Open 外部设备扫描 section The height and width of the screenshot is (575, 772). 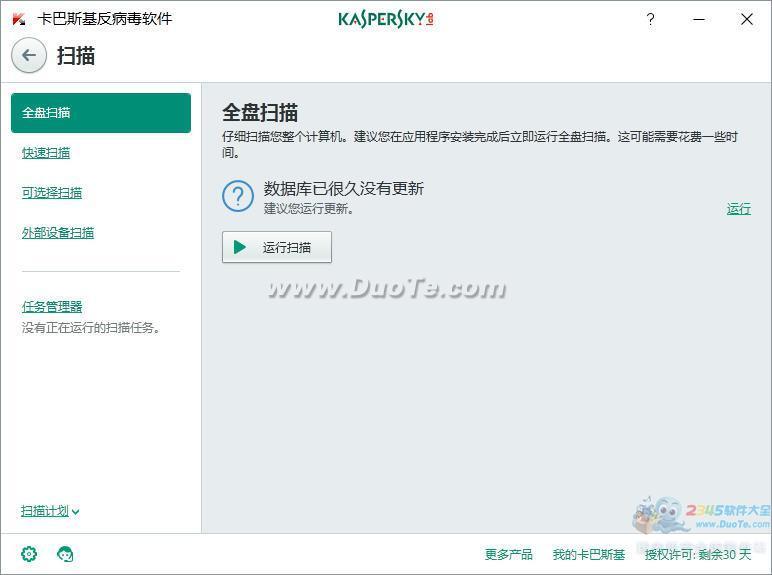58,232
